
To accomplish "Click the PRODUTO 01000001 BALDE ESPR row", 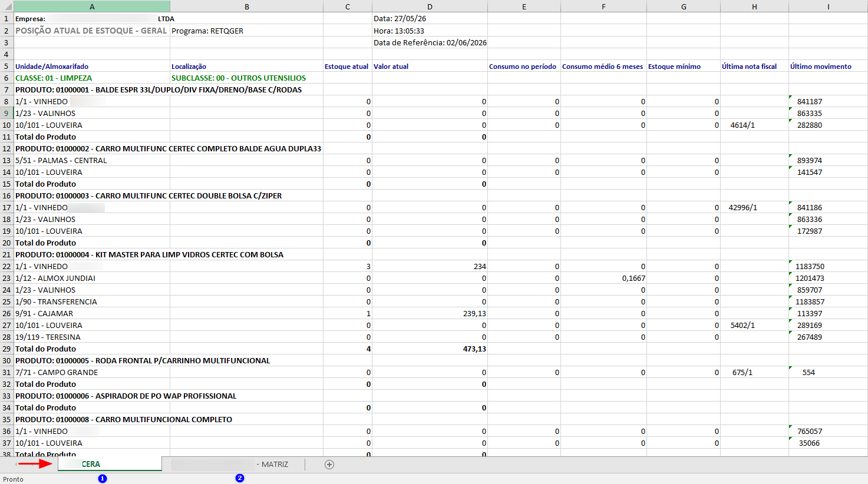I will pos(159,89).
